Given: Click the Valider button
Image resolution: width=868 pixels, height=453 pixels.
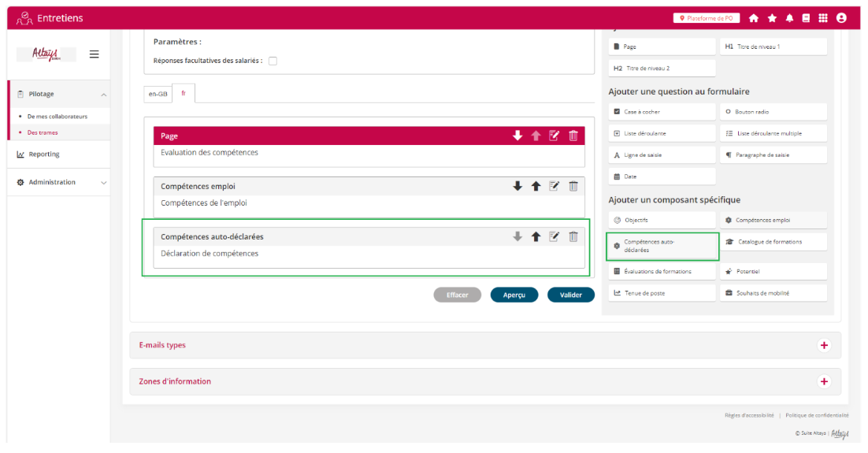Looking at the screenshot, I should (570, 295).
